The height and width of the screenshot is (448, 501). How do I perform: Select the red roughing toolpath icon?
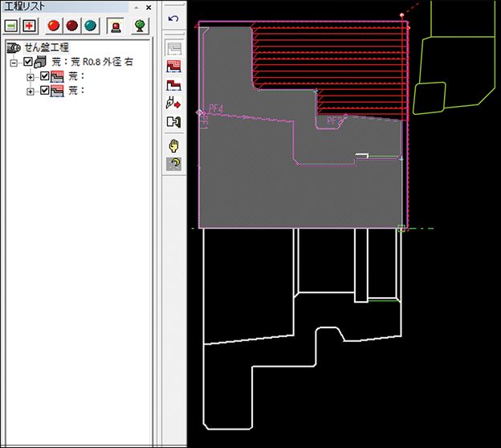(x=173, y=66)
